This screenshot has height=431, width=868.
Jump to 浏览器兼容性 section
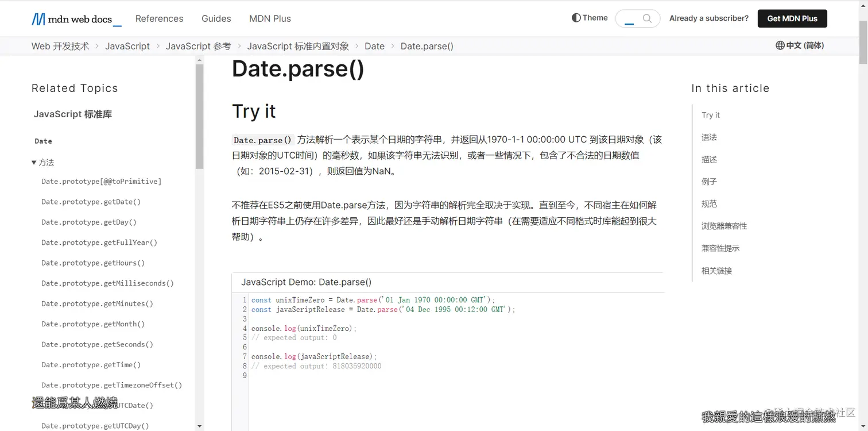tap(724, 226)
